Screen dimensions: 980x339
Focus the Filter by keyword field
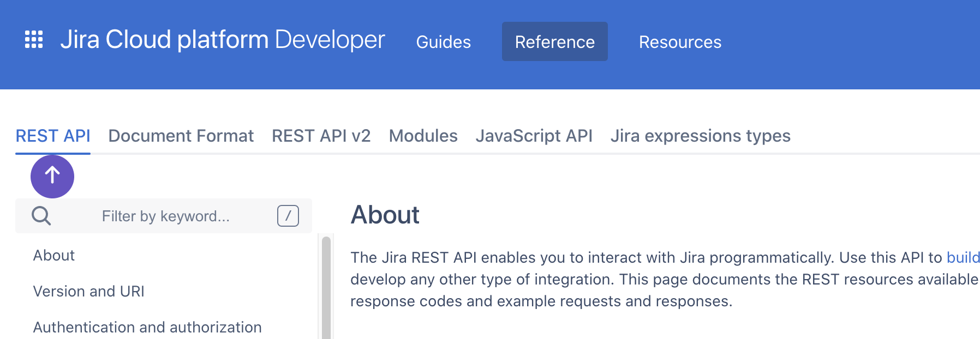pos(165,216)
